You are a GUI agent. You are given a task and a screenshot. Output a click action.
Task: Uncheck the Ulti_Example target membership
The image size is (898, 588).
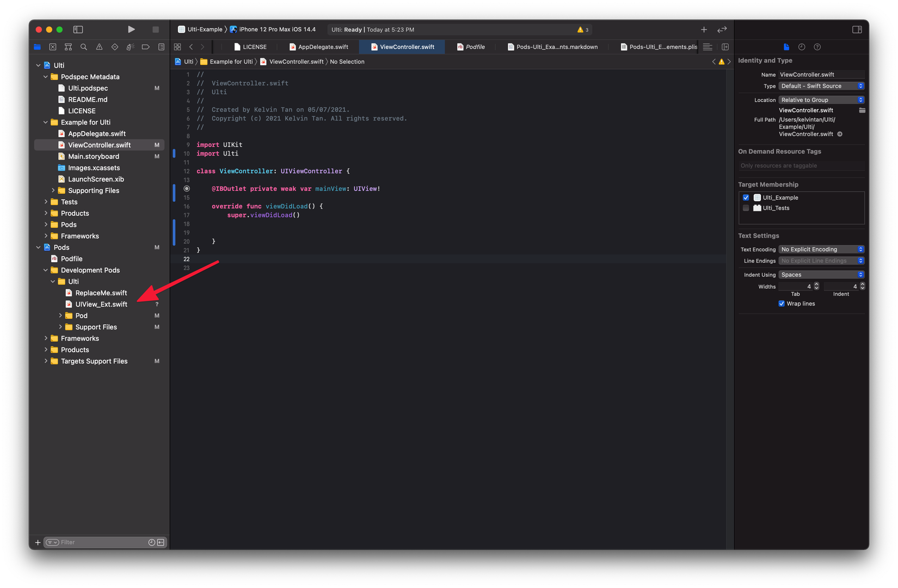[746, 197]
